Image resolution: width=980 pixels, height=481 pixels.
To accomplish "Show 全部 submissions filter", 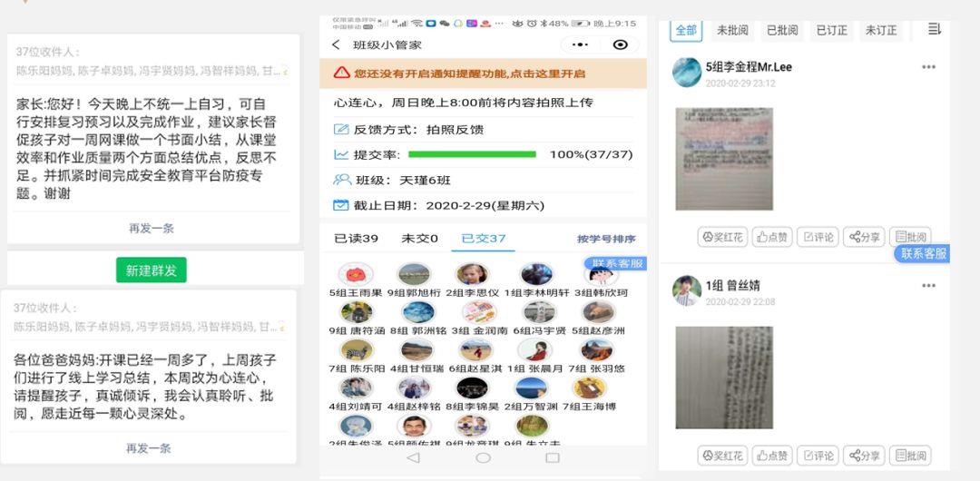I will click(x=686, y=30).
